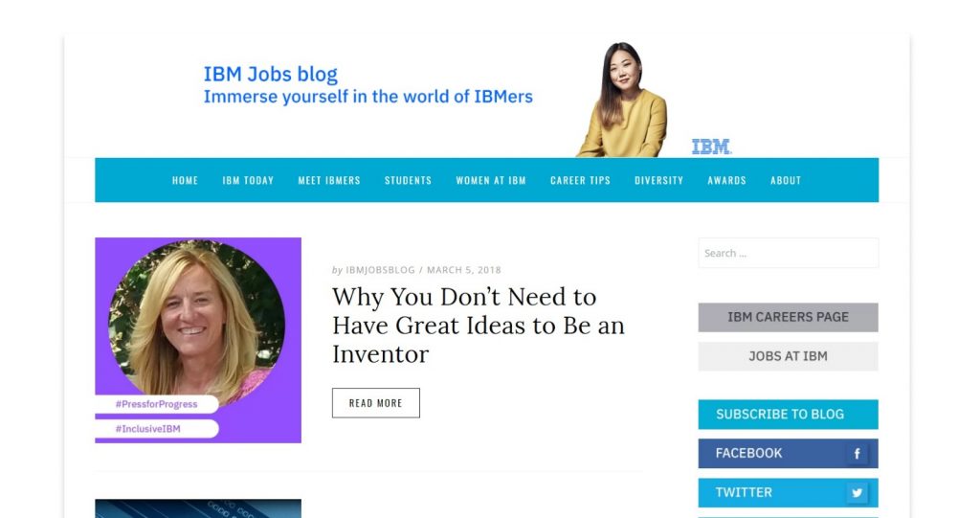980x518 pixels.
Task: Click the IBMJOBSBLOG author link
Action: tap(380, 270)
